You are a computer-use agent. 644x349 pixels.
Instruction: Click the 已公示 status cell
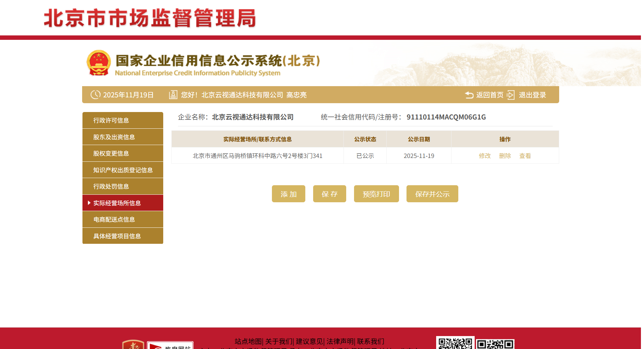coord(365,156)
